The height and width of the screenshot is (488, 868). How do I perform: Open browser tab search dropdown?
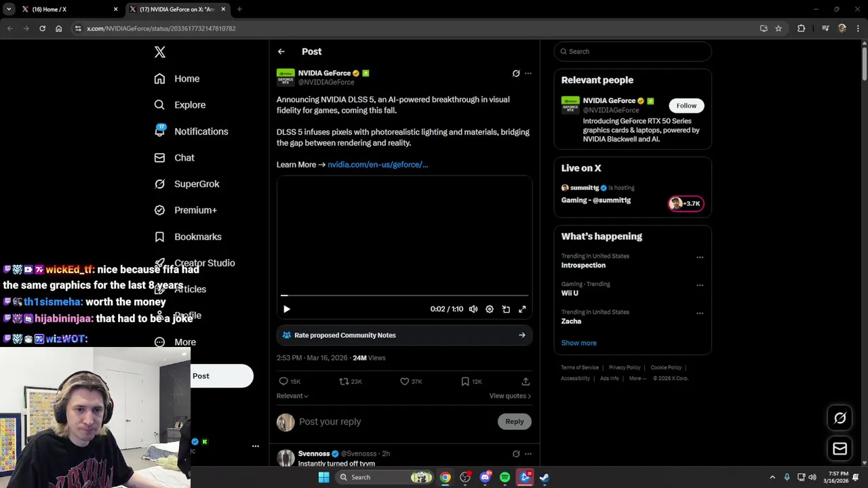pyautogui.click(x=8, y=9)
